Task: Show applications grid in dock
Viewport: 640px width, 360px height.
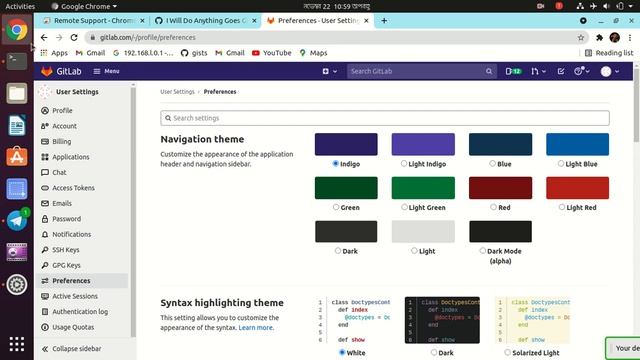Action: click(x=17, y=344)
